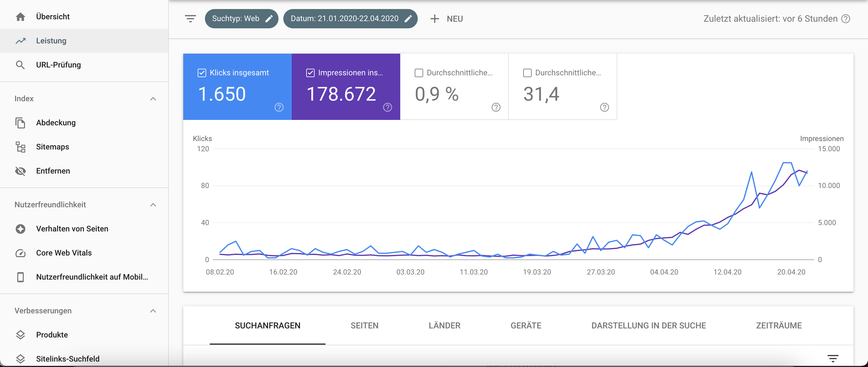The width and height of the screenshot is (868, 367).
Task: Open the Abdeckung report
Action: point(84,123)
